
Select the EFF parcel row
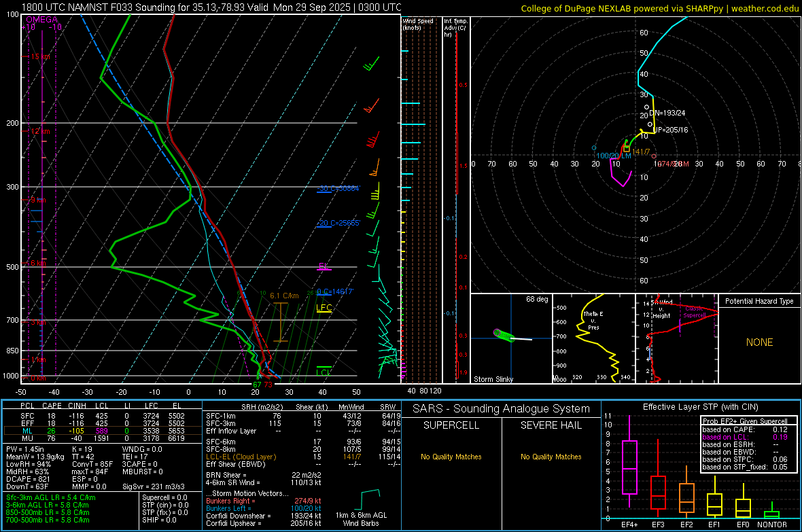[x=103, y=423]
